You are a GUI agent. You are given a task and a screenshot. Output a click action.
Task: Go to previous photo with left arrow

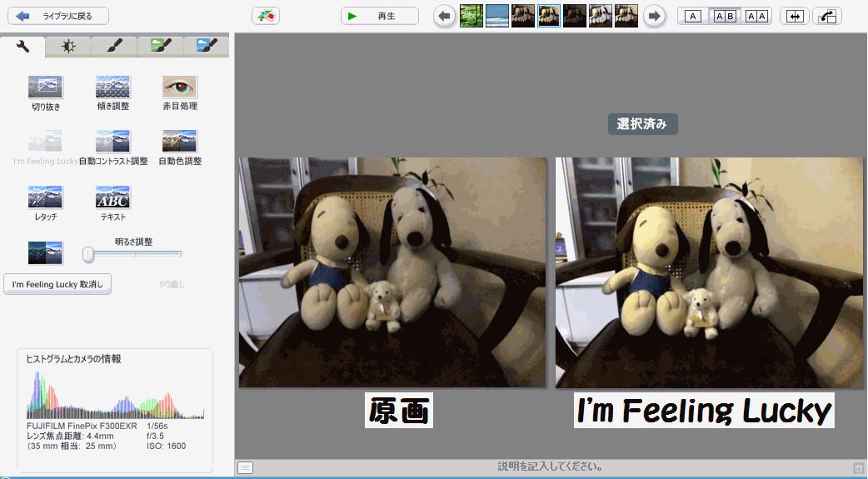click(x=445, y=16)
